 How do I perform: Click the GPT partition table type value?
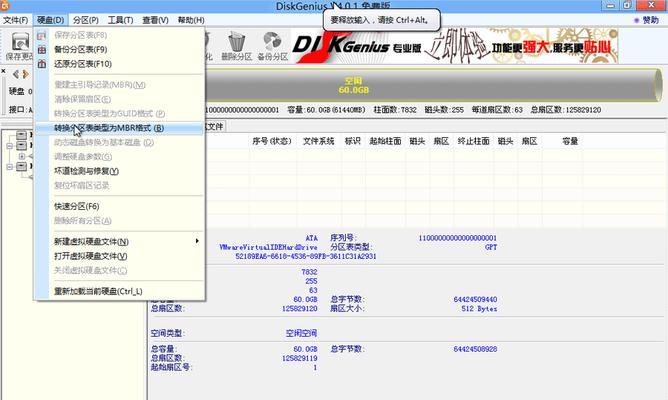tap(491, 247)
